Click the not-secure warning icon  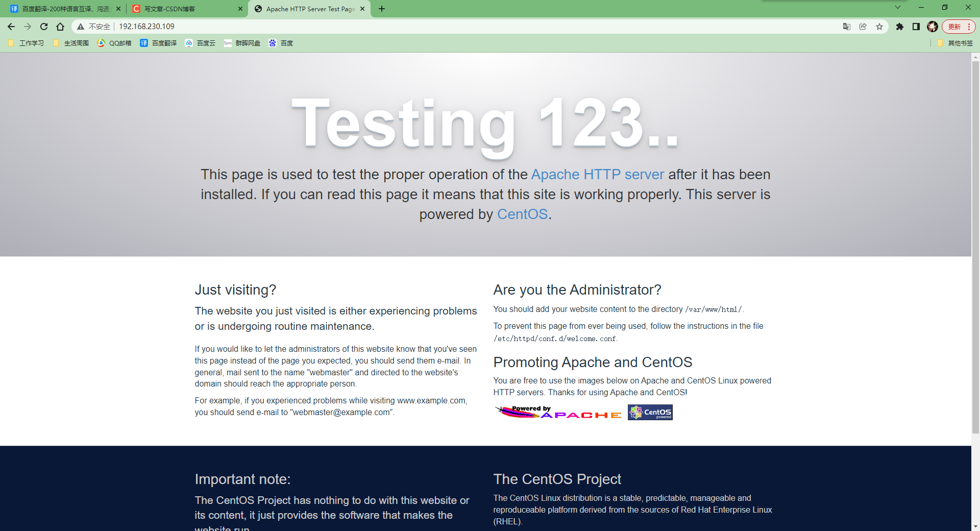81,27
